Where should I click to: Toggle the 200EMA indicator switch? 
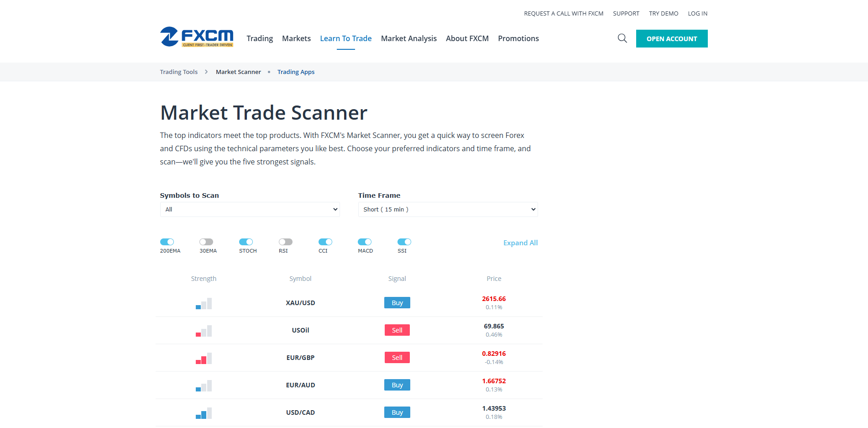point(167,242)
